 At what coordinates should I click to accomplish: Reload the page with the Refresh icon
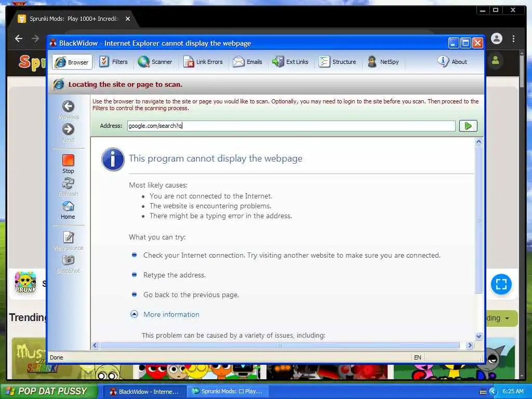[68, 183]
